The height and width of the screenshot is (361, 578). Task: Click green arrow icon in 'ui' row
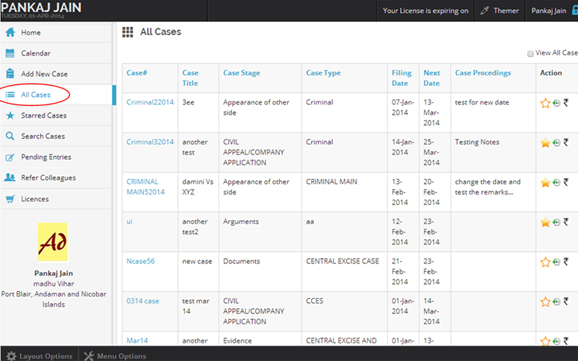556,222
